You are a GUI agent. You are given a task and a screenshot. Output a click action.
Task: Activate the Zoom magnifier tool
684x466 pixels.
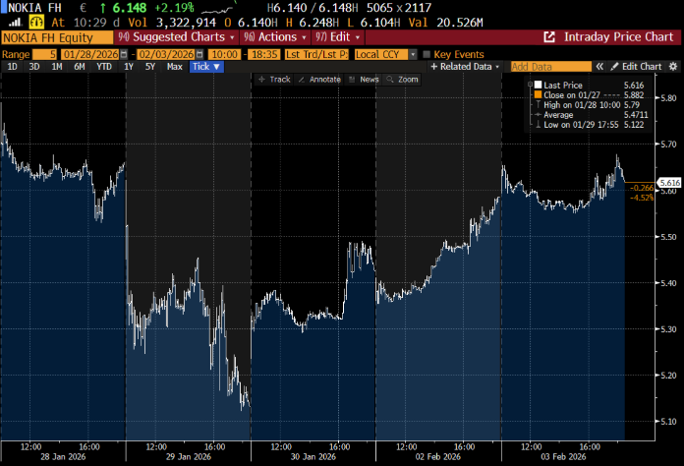402,79
